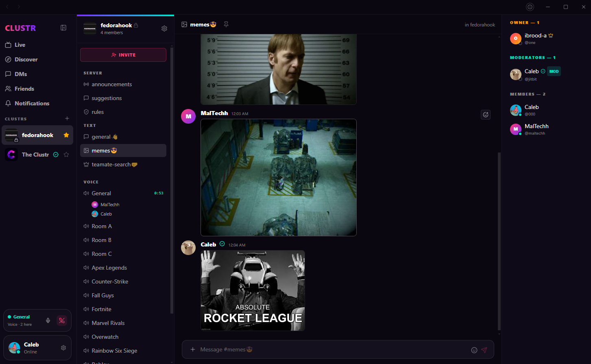
Task: Join the Apex Legends voice channel
Action: (123, 268)
